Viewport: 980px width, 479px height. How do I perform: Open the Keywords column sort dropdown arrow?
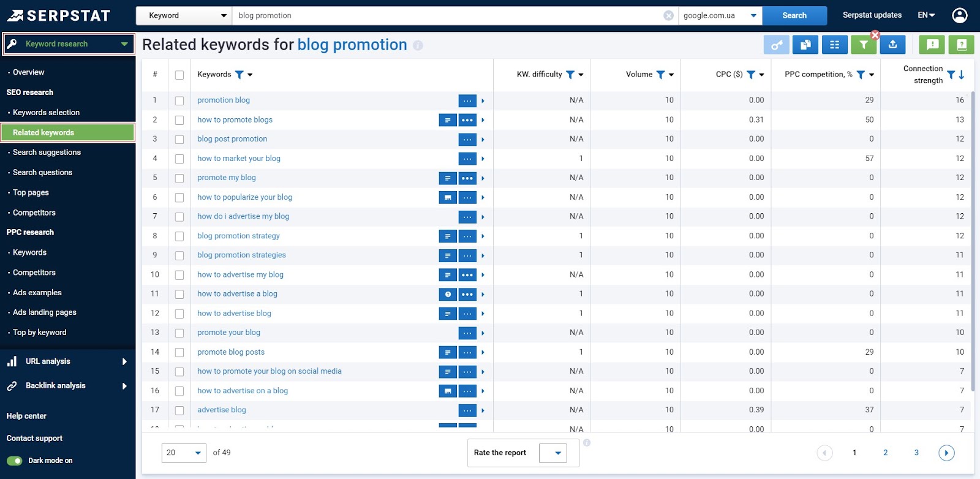[x=250, y=75]
